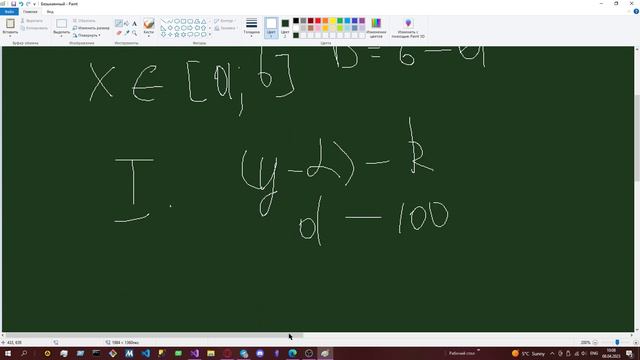Click the taskbar search magnifier

pos(24,353)
